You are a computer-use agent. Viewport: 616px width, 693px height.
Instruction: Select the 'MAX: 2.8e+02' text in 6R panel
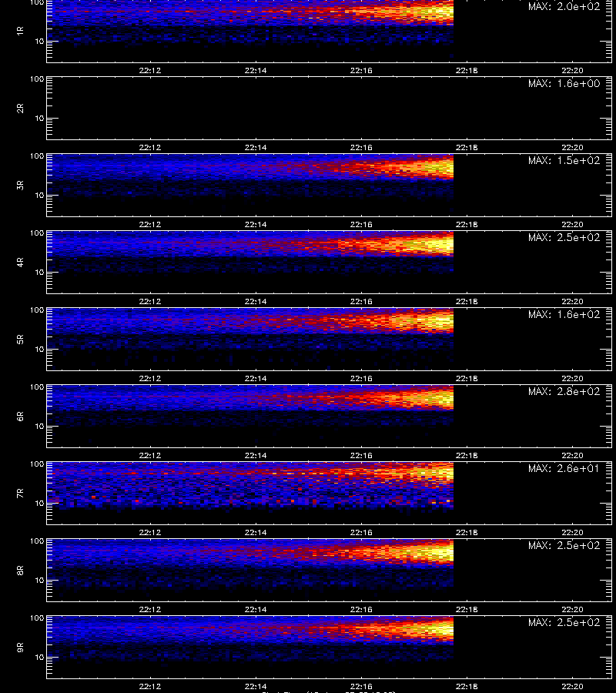564,392
